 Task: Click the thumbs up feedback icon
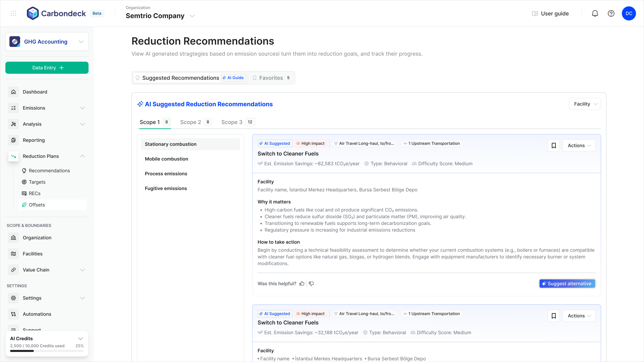pos(302,284)
